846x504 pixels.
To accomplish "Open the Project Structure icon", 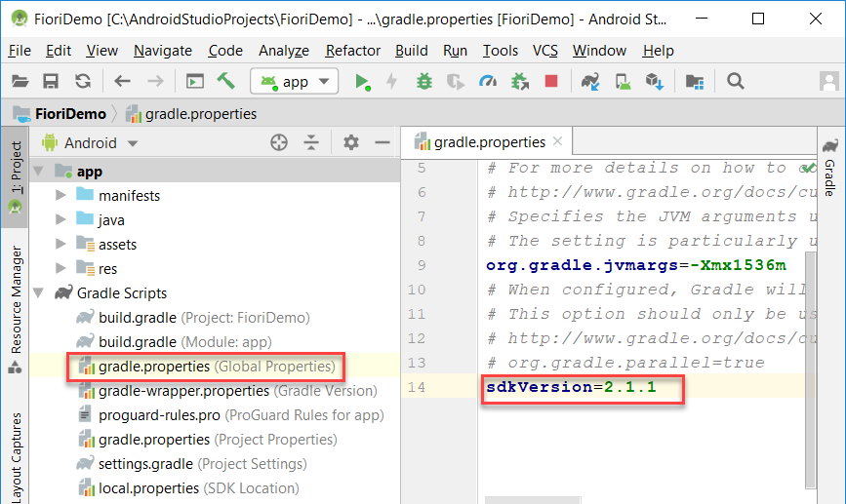I will click(695, 81).
